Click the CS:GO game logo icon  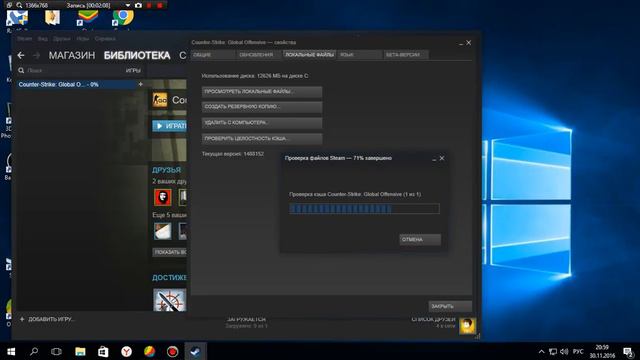160,100
